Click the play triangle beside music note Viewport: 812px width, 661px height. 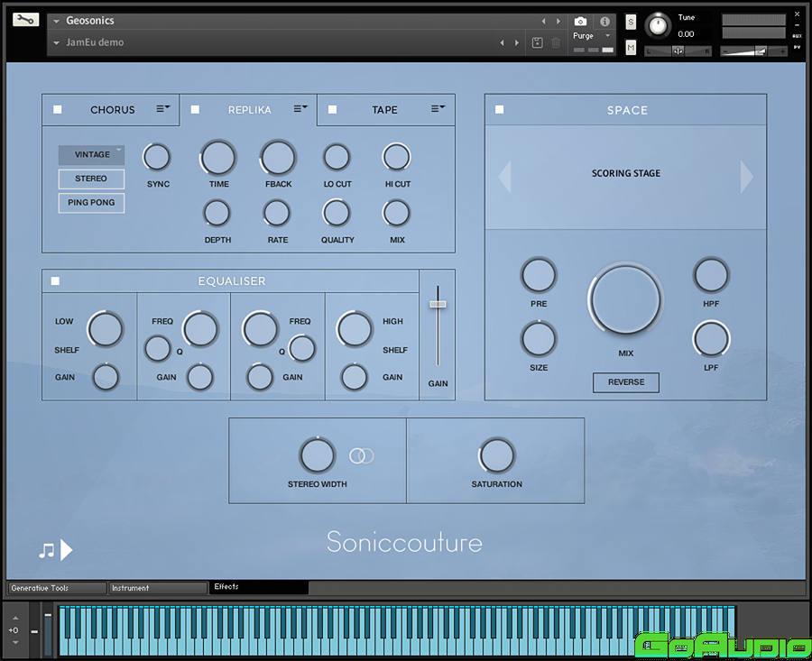(x=66, y=550)
